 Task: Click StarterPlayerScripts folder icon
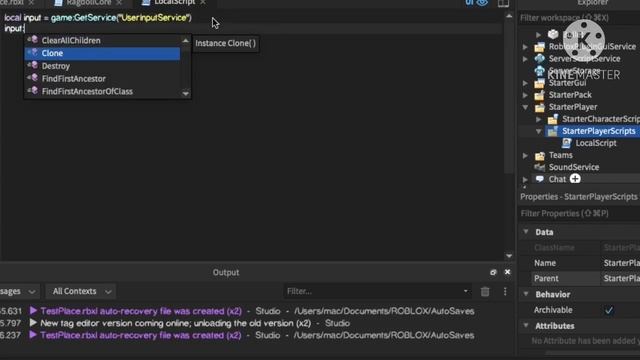pyautogui.click(x=553, y=131)
